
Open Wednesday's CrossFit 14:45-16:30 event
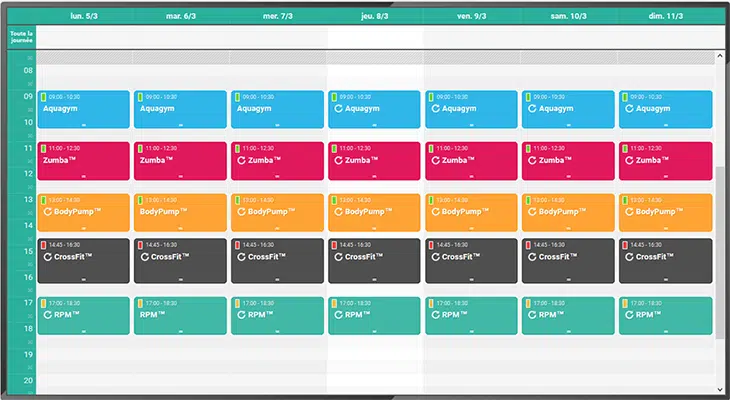(277, 261)
